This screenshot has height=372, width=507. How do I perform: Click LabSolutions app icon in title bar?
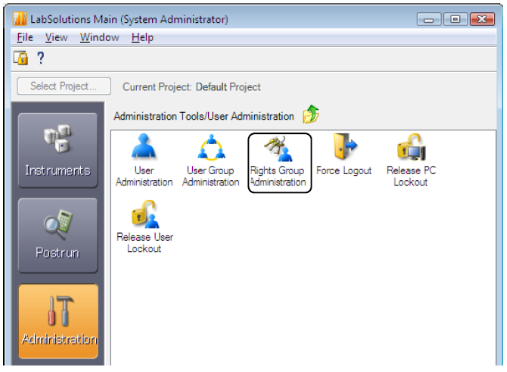[x=19, y=19]
